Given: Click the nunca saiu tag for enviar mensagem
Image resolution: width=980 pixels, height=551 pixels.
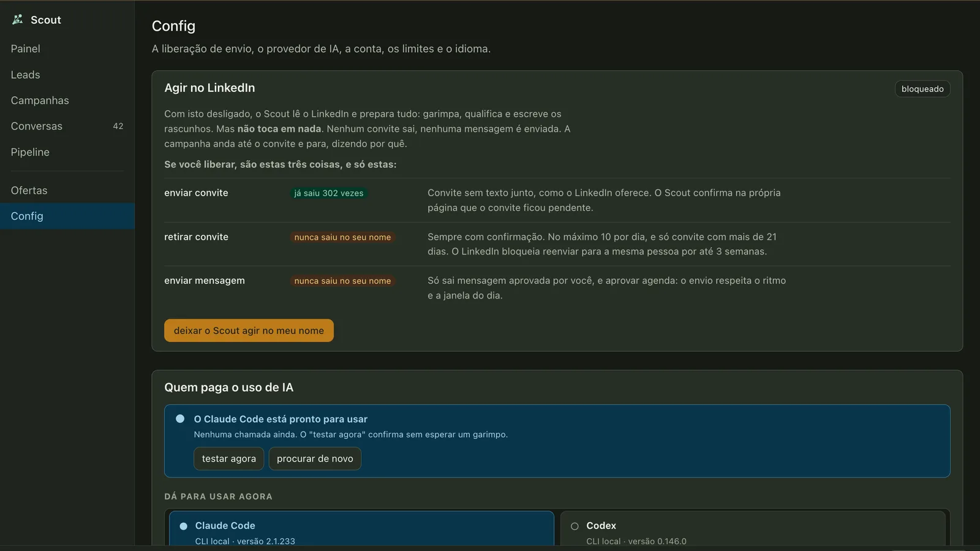Looking at the screenshot, I should (342, 281).
